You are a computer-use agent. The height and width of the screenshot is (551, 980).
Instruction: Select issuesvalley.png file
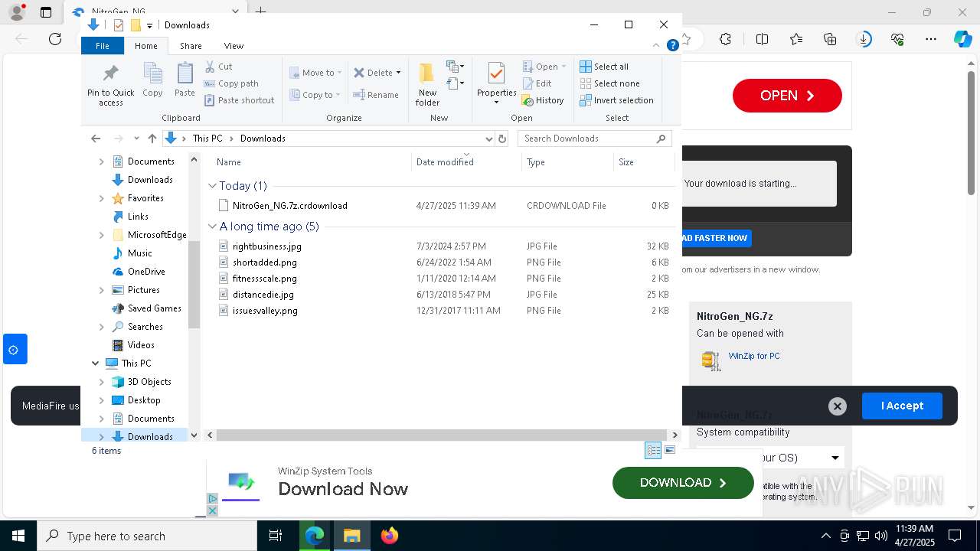click(x=265, y=311)
